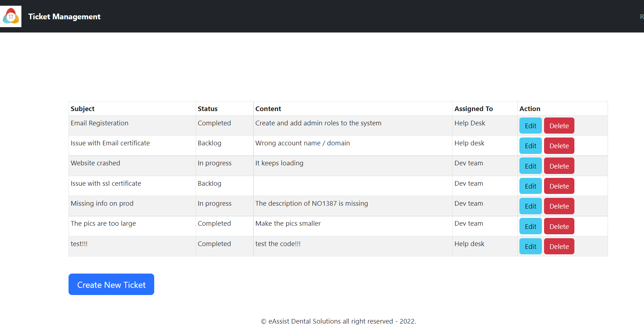Click the Create New Ticket button
This screenshot has height=325, width=644.
(111, 284)
